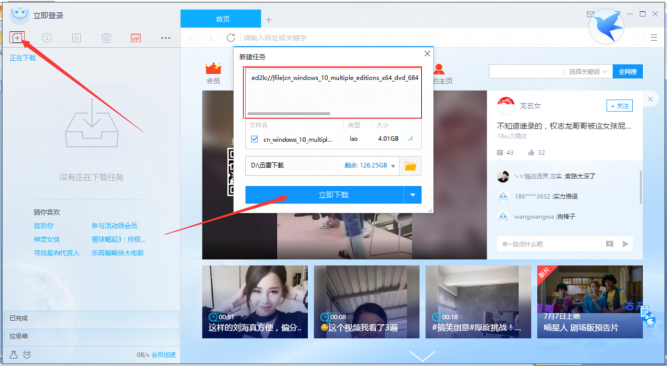Click the pause download toolbar icon
The image size is (667, 366).
77,38
